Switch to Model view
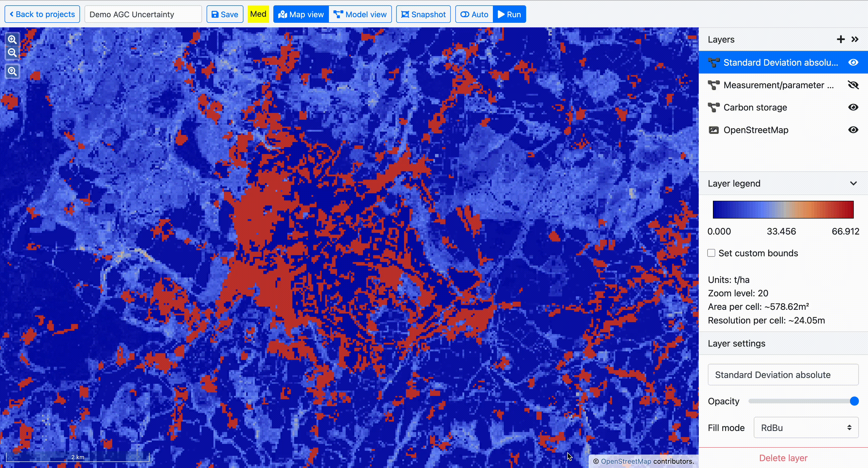The width and height of the screenshot is (868, 468). [x=360, y=14]
